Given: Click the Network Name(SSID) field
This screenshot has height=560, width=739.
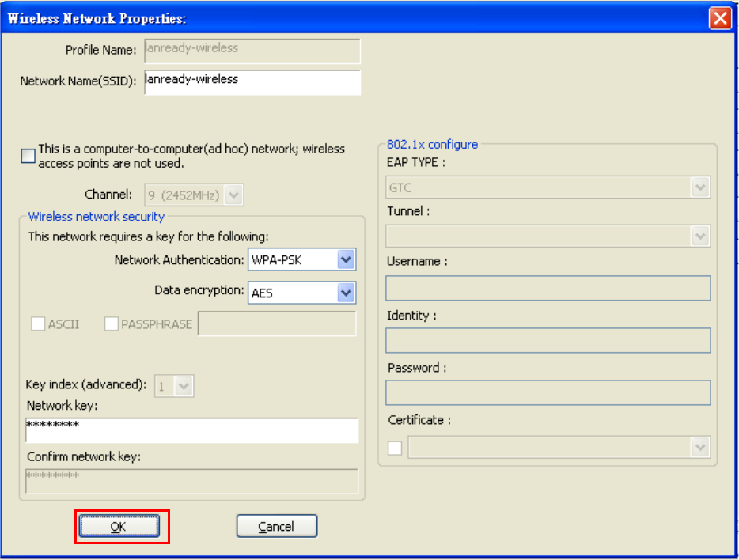Looking at the screenshot, I should pos(252,82).
